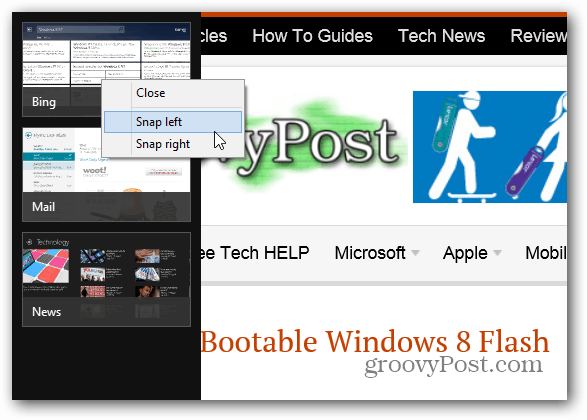Click the Free Tech HELP link
Image resolution: width=587 pixels, height=420 pixels.
tap(255, 253)
